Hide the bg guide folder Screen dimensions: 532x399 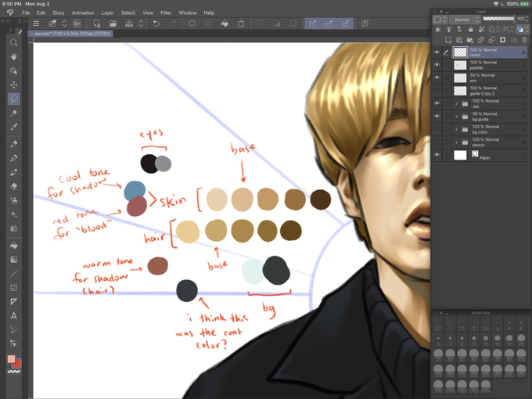437,117
